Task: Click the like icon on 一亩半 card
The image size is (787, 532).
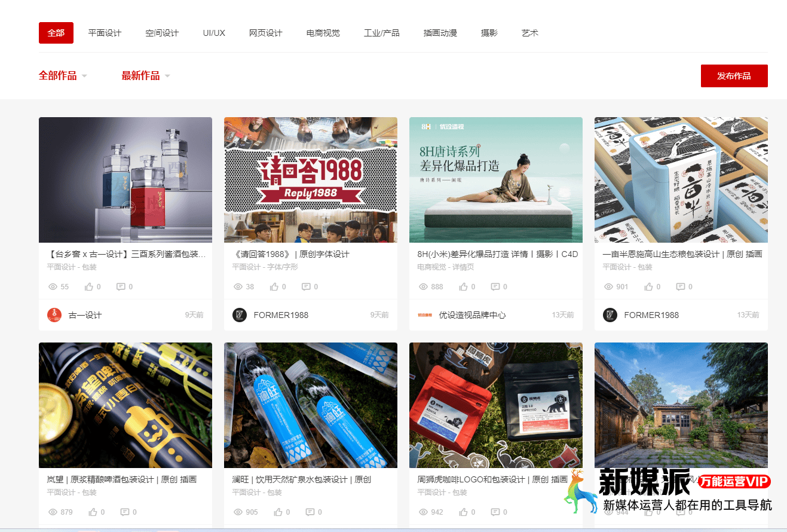Action: click(x=648, y=287)
